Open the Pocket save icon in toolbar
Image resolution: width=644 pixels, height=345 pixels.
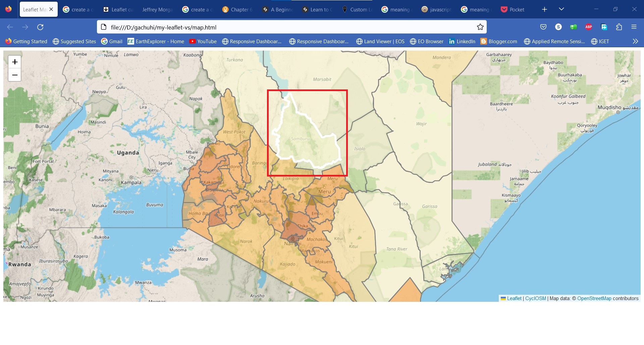point(543,27)
